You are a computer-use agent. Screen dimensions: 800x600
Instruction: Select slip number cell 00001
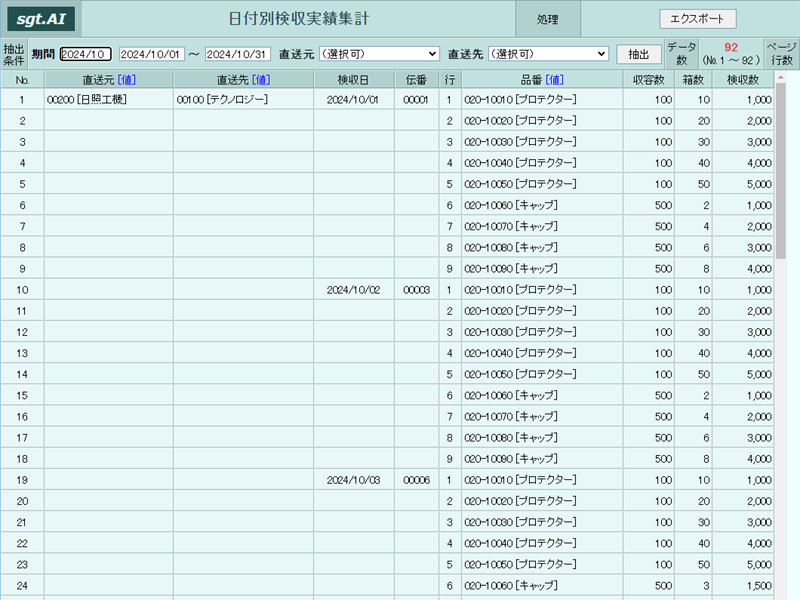point(415,99)
